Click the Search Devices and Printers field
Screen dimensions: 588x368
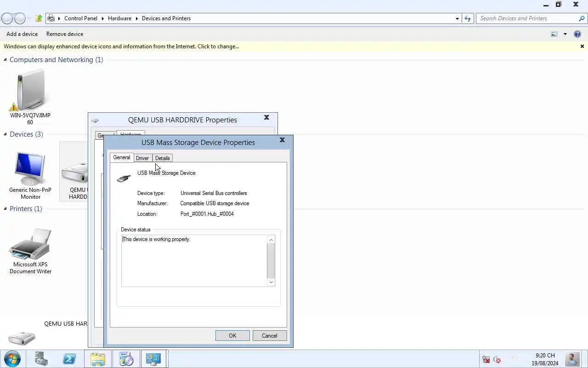(x=527, y=18)
